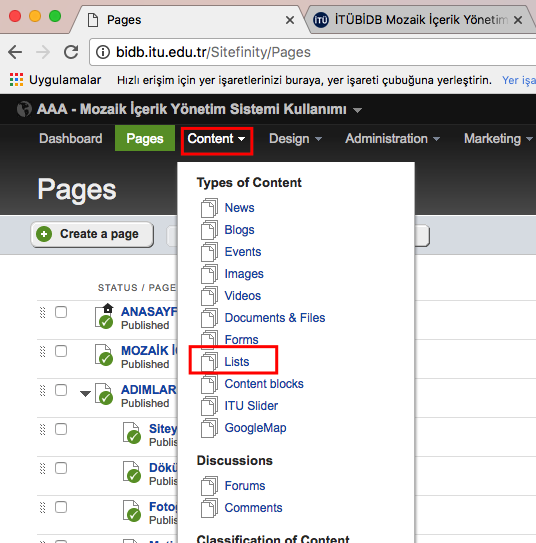Click the ANASAYFA home page status icon
Screen dimensions: 536x543
[x=104, y=316]
